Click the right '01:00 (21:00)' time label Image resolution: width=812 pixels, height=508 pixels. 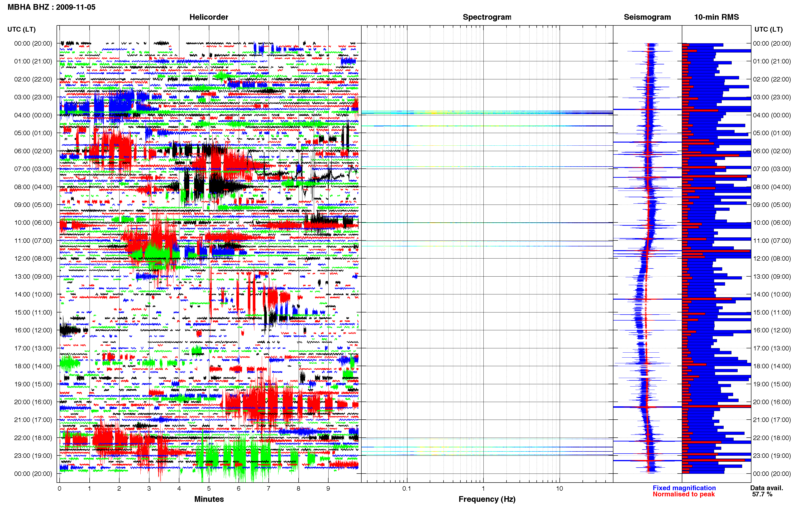pos(772,62)
